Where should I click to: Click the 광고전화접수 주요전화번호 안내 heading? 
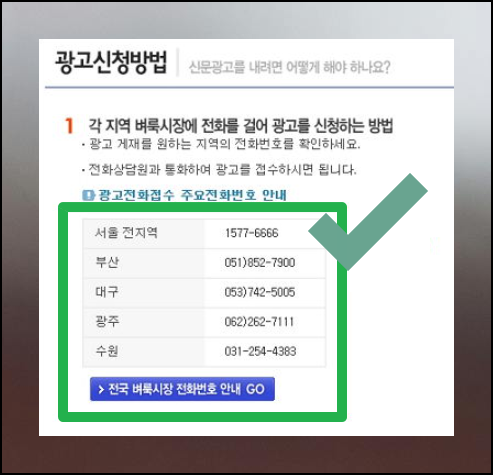click(x=192, y=195)
